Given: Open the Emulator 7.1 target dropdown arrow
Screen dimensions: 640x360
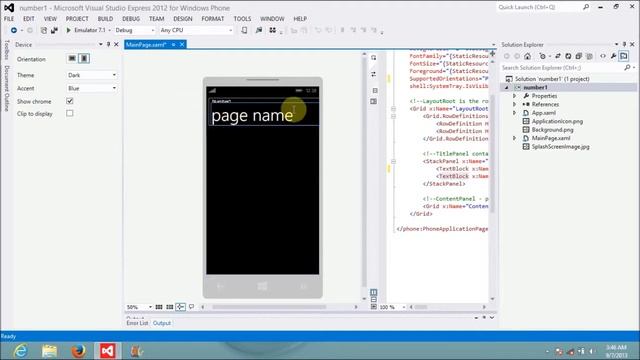Looking at the screenshot, I should tap(109, 30).
